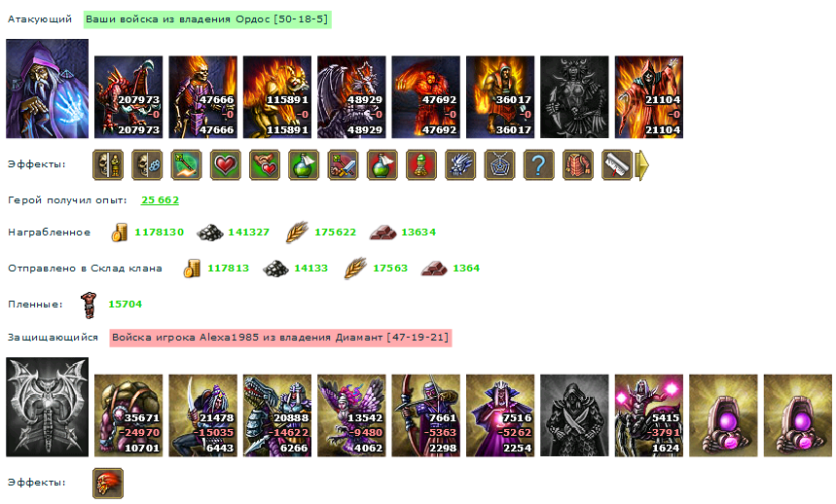Viewport: 836px width, 504px height.
Task: Select the attacker wizard hero portrait
Action: 48,89
